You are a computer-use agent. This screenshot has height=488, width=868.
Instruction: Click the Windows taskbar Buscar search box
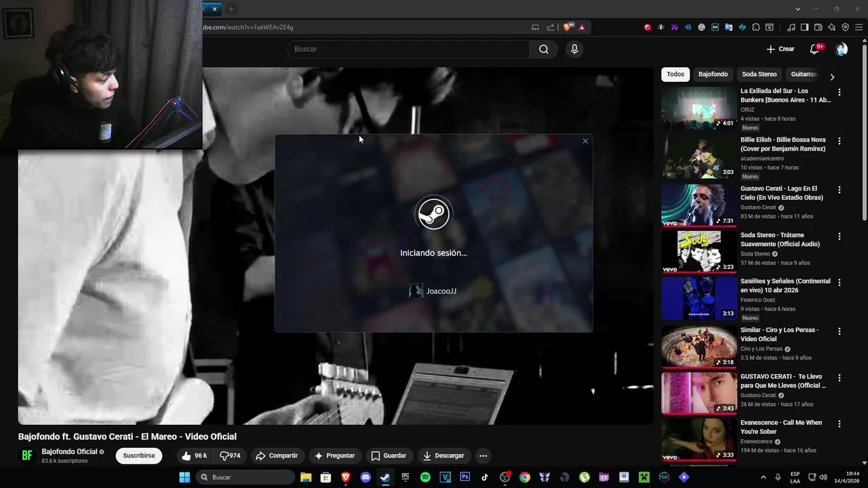coord(246,477)
